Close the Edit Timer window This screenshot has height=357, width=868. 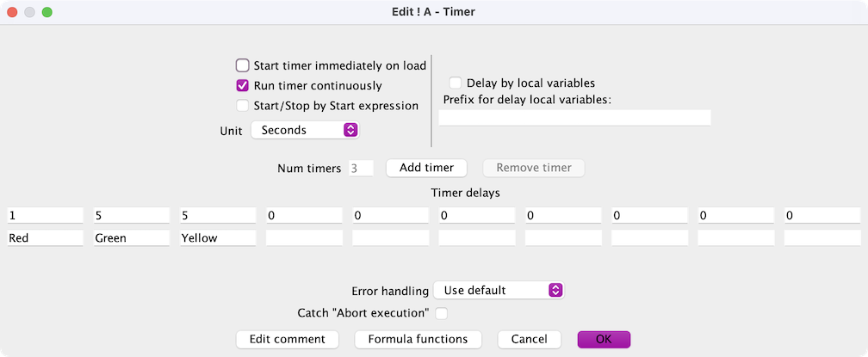(x=12, y=12)
